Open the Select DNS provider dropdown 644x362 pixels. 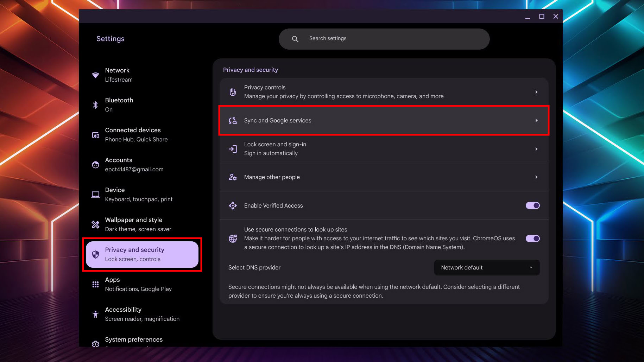click(x=487, y=268)
